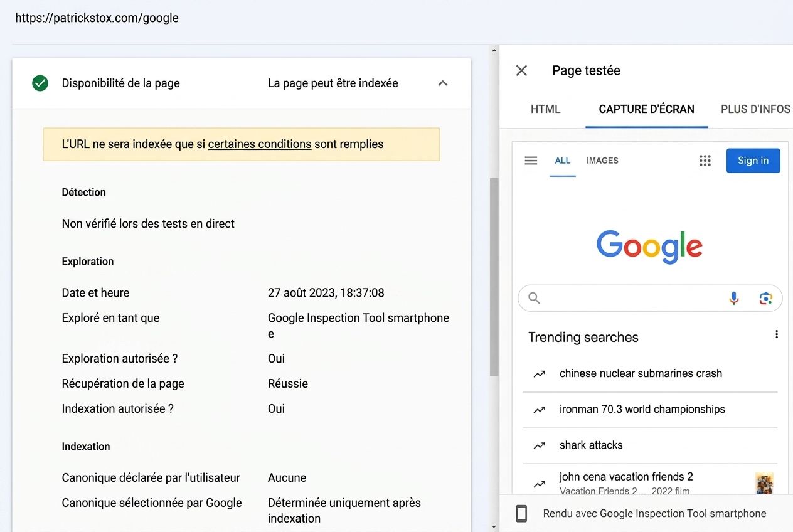
Task: Open john cena vacation friends 2 trend
Action: click(626, 476)
